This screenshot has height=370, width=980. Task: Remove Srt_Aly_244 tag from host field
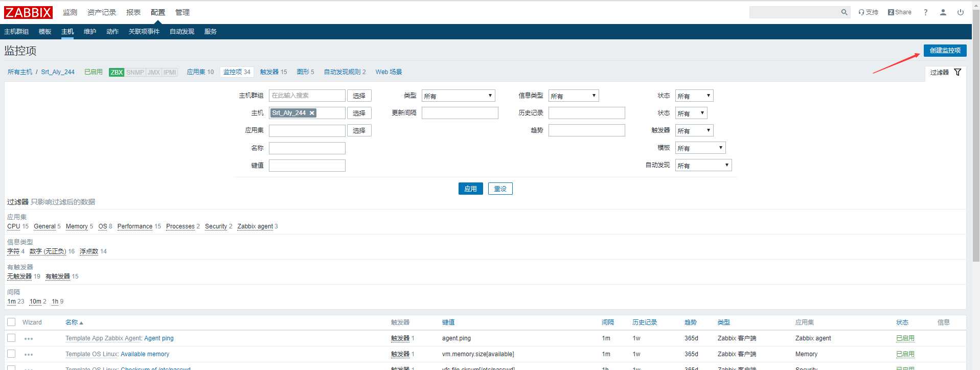click(312, 113)
